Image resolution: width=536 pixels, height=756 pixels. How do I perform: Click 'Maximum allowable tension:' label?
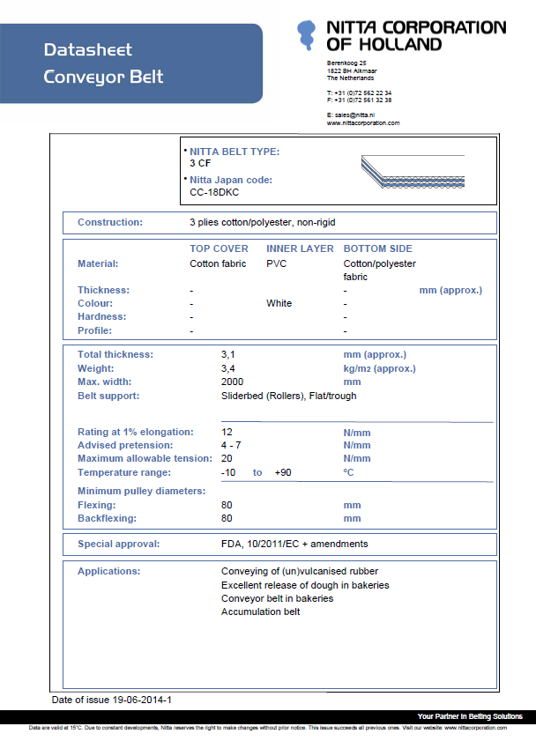145,458
